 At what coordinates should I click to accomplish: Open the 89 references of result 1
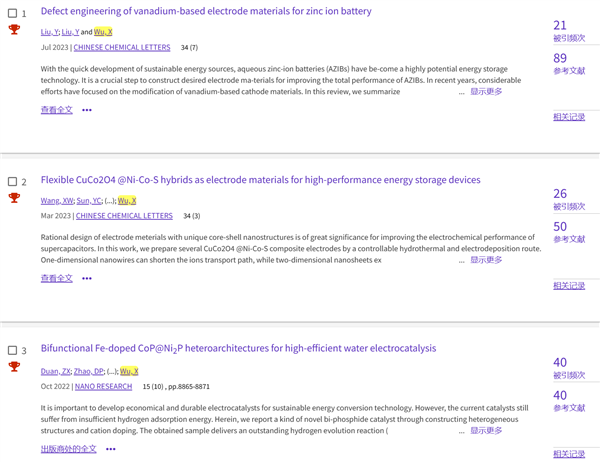click(x=560, y=58)
